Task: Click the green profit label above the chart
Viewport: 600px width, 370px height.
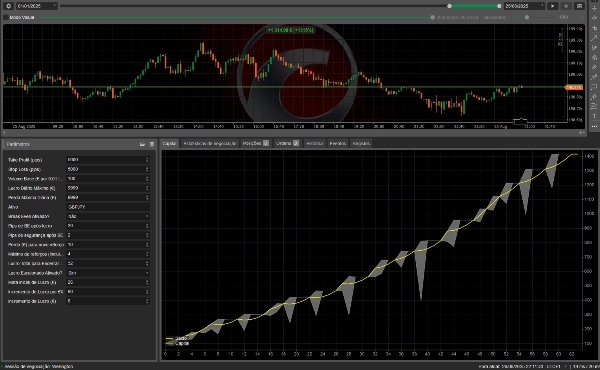Action: [x=291, y=30]
